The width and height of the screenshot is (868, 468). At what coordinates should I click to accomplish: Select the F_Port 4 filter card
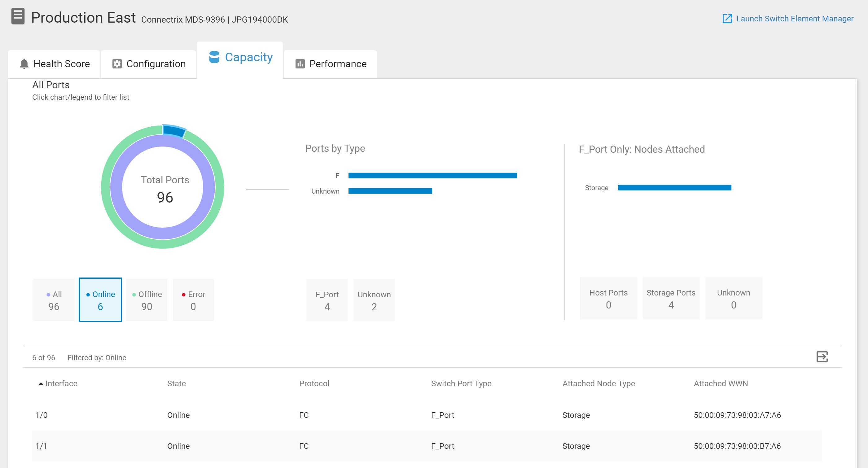click(x=327, y=300)
